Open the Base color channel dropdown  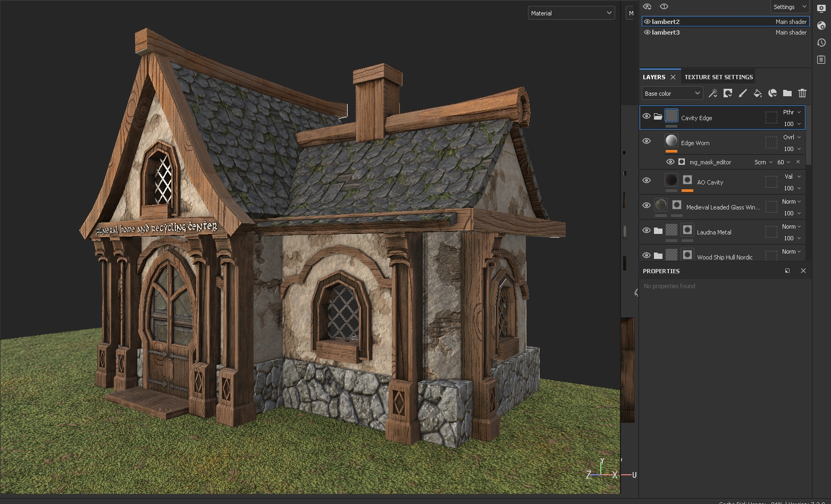(672, 94)
